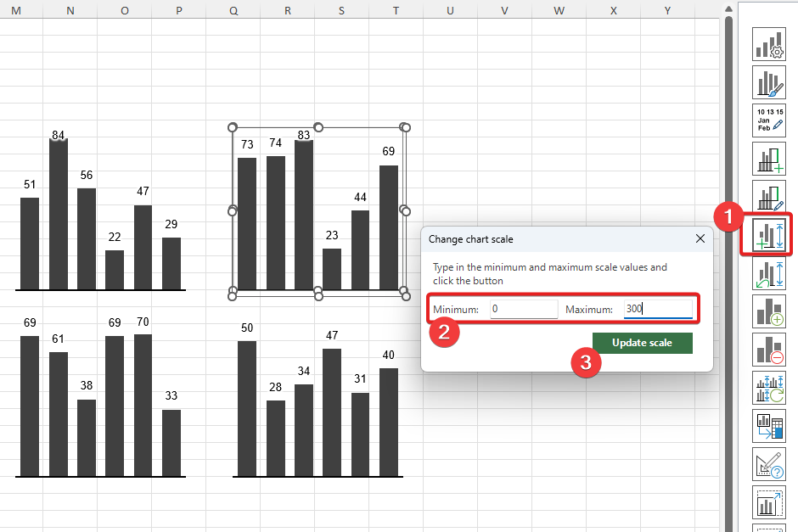Select column header W
This screenshot has width=798, height=532.
(x=559, y=10)
